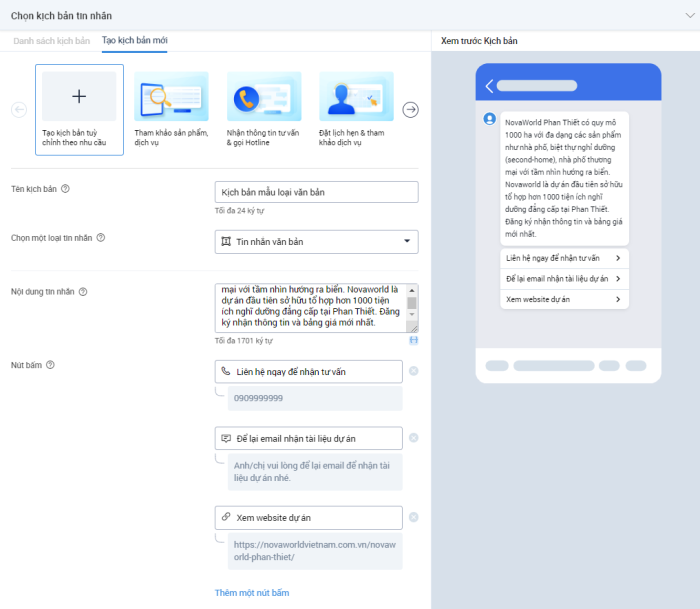Open help icon next to Tên kịch bản
700x609 pixels.
pos(65,189)
